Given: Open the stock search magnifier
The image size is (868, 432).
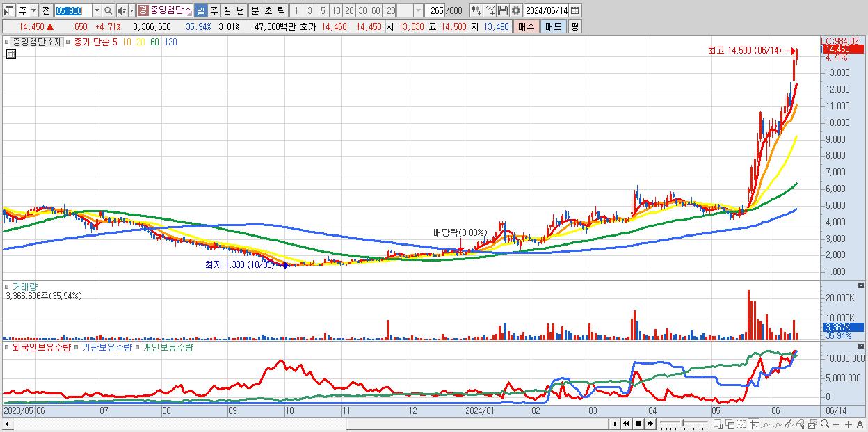Looking at the screenshot, I should tap(108, 10).
